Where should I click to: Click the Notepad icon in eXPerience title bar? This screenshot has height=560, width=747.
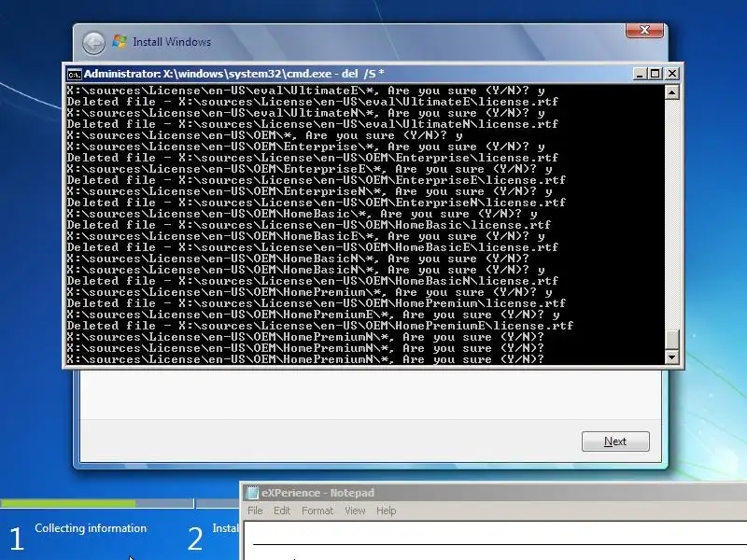coord(251,493)
